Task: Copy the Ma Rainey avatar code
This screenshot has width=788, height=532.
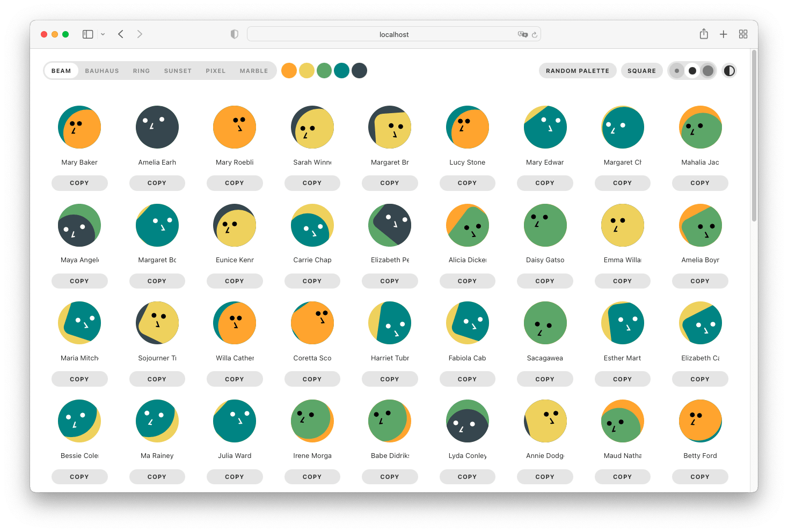Action: tap(157, 477)
